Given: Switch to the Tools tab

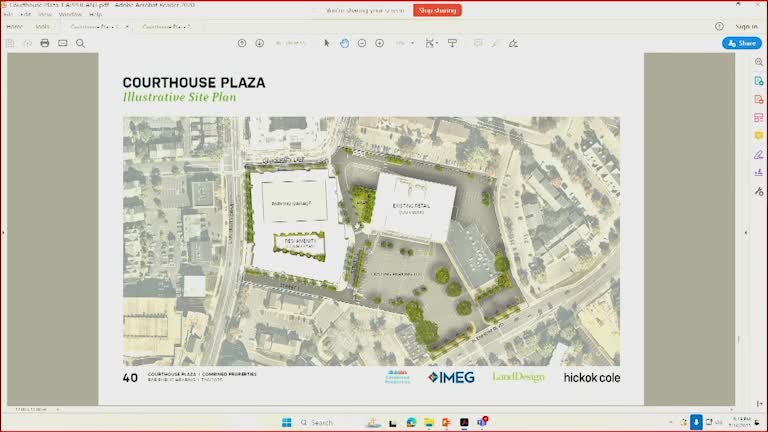Looking at the screenshot, I should point(43,26).
